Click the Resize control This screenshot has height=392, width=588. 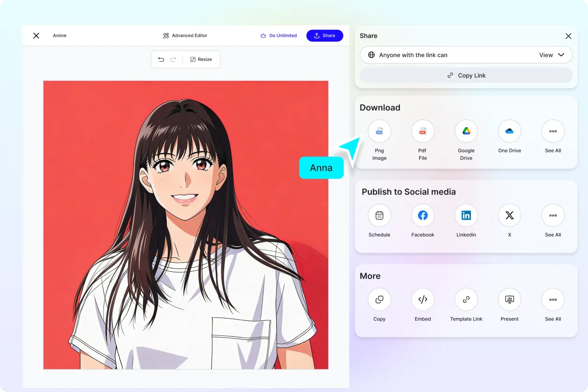point(201,59)
